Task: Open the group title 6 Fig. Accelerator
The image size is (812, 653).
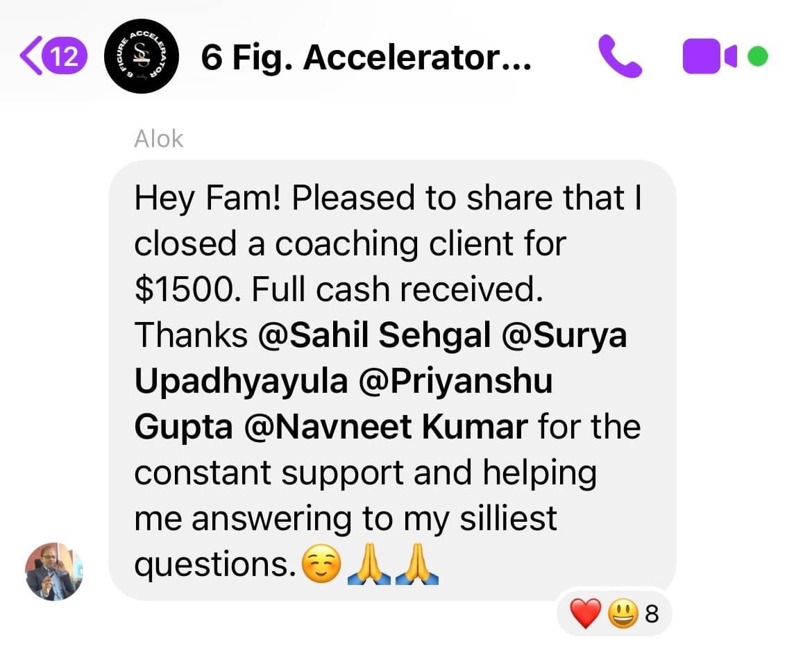Action: [x=366, y=57]
